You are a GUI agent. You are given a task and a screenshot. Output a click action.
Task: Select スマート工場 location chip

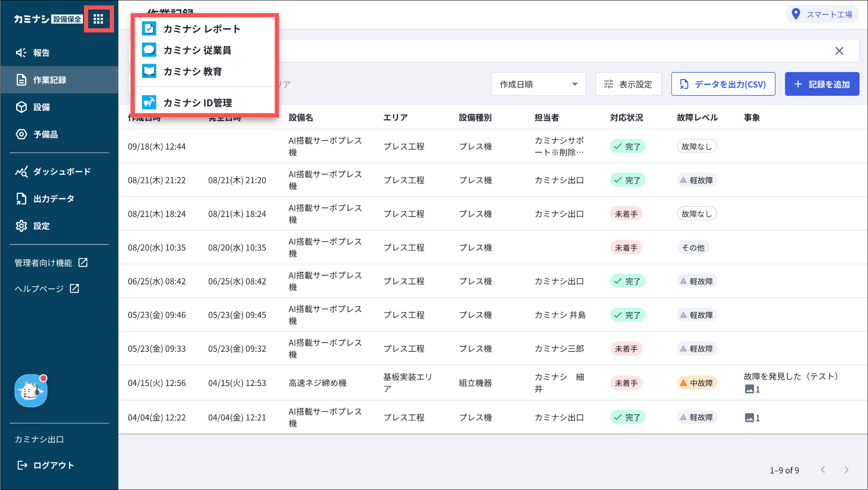coord(822,14)
